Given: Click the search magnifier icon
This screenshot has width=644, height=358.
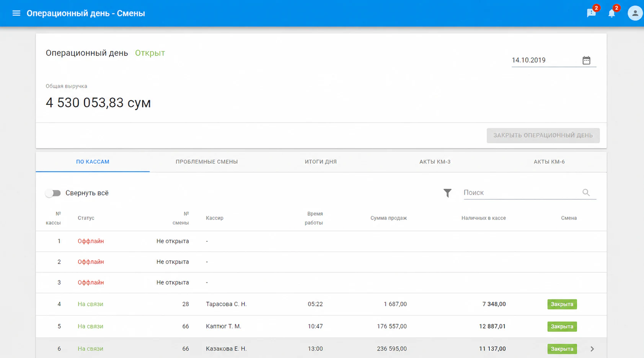Looking at the screenshot, I should (x=586, y=193).
